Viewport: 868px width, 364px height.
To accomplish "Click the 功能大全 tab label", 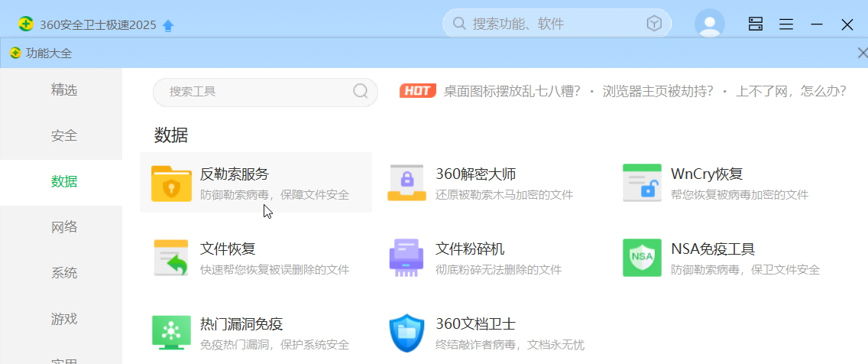I will tap(49, 54).
